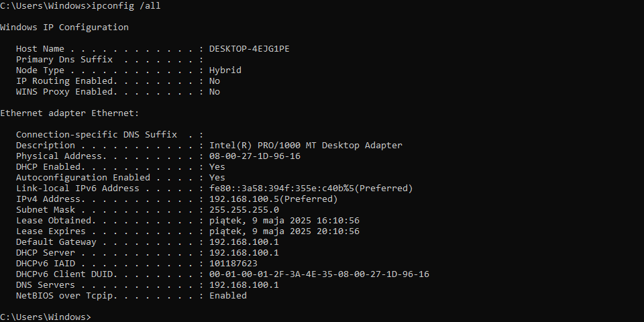The width and height of the screenshot is (644, 322).
Task: Click the DHCP Enabled Yes value
Action: [x=217, y=167]
